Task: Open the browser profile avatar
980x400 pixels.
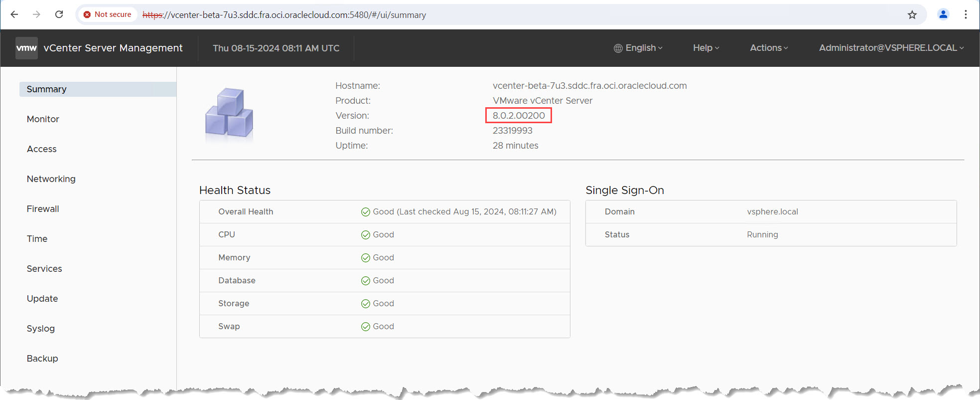Action: [x=943, y=14]
